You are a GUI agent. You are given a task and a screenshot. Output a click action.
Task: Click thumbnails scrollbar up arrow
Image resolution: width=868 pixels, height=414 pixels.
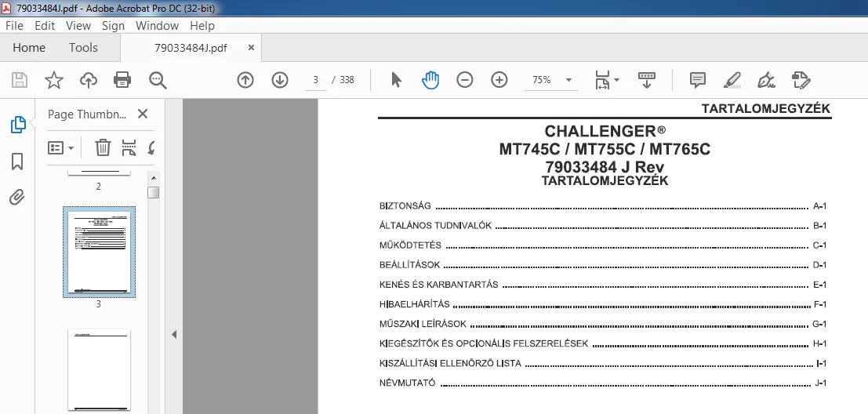point(154,178)
